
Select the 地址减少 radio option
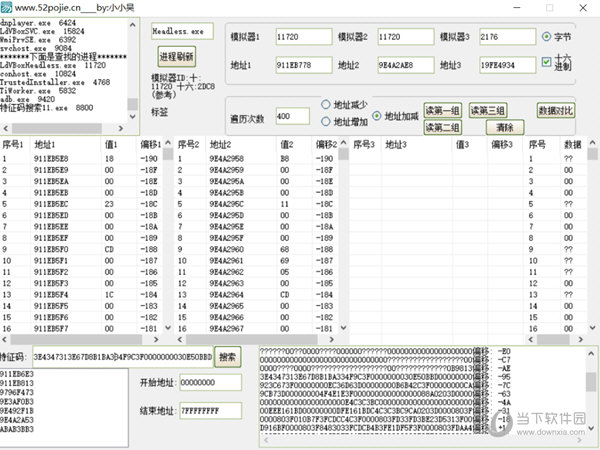coord(326,104)
